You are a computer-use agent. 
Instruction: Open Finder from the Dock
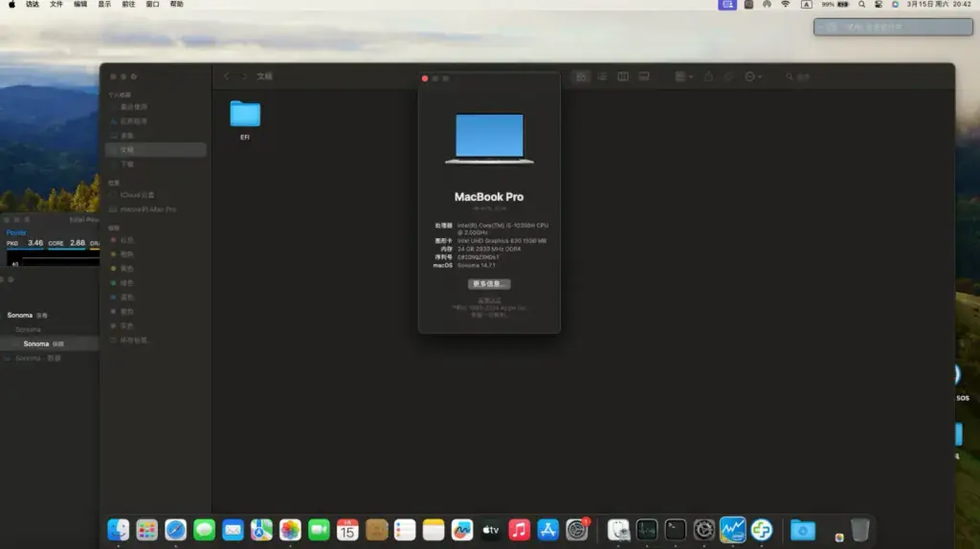point(118,530)
